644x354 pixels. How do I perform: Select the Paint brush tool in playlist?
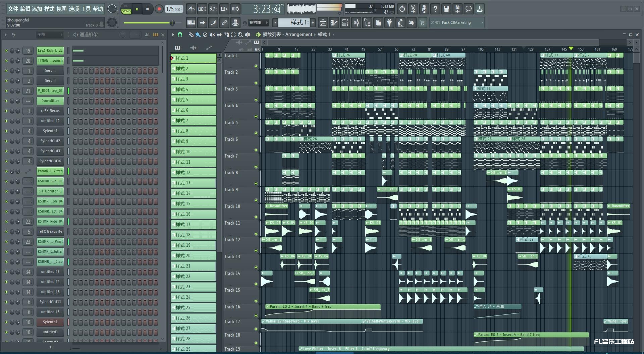click(198, 35)
